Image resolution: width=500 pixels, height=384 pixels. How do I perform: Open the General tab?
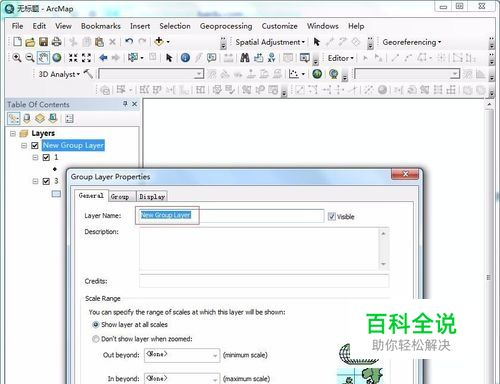point(91,196)
